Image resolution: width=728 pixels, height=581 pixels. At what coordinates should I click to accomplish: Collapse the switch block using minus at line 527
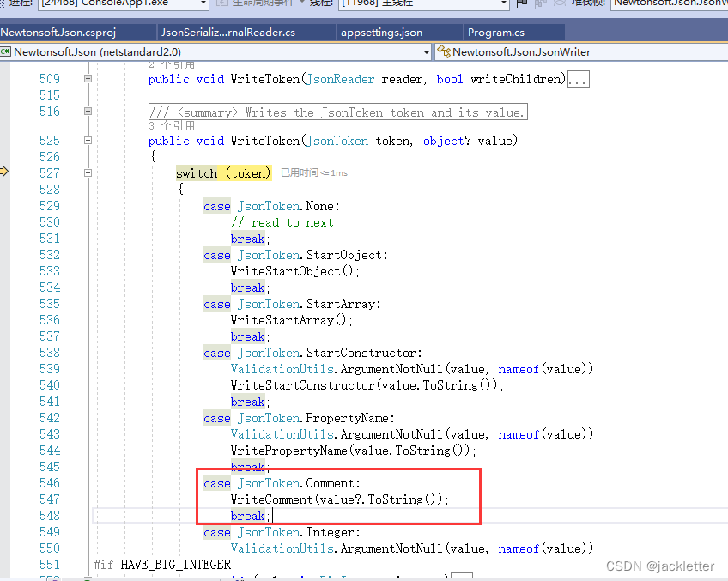pyautogui.click(x=88, y=172)
